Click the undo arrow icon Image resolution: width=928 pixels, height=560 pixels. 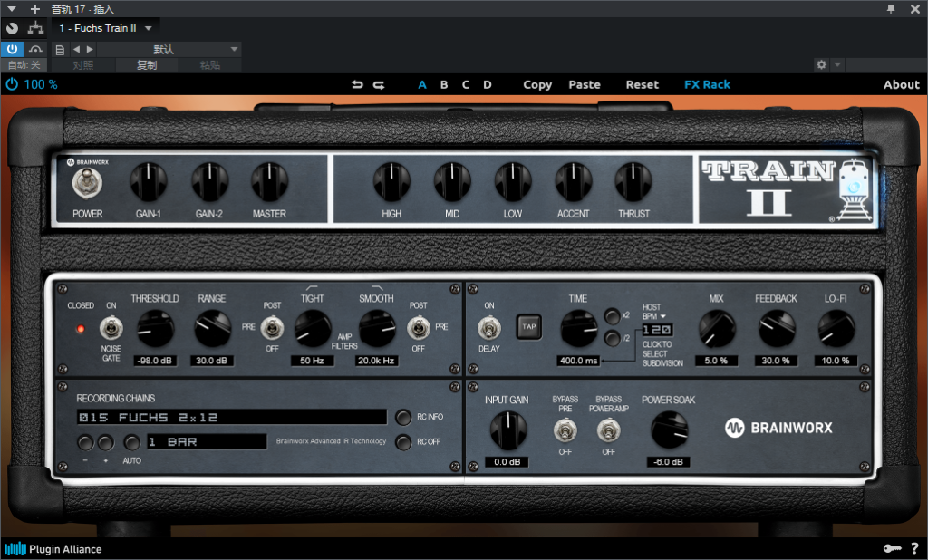click(x=357, y=84)
